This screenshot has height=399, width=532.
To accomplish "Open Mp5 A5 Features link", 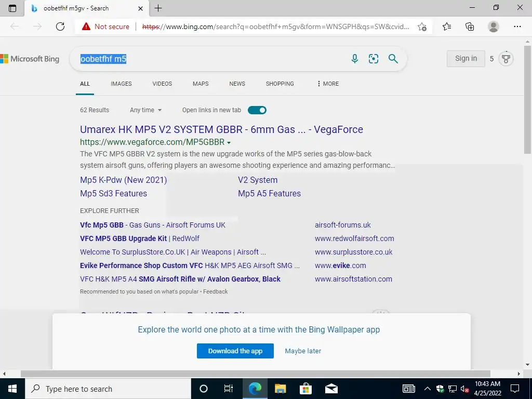I will click(270, 193).
